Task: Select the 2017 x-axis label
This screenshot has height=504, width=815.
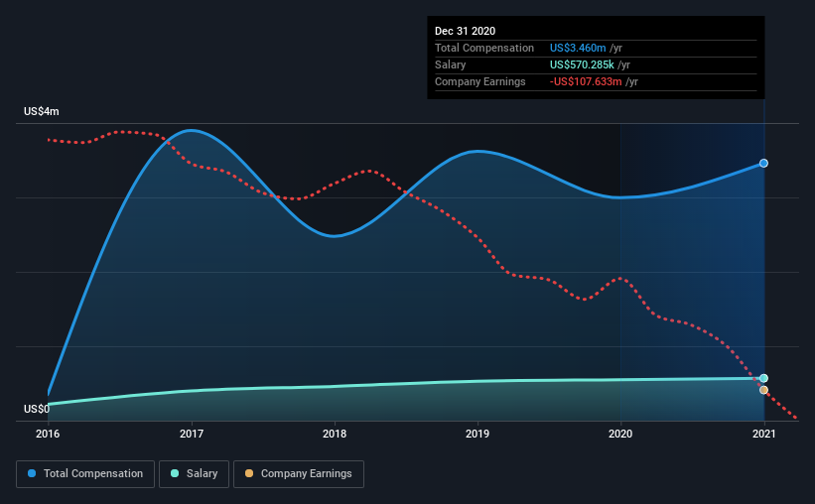Action: (192, 434)
